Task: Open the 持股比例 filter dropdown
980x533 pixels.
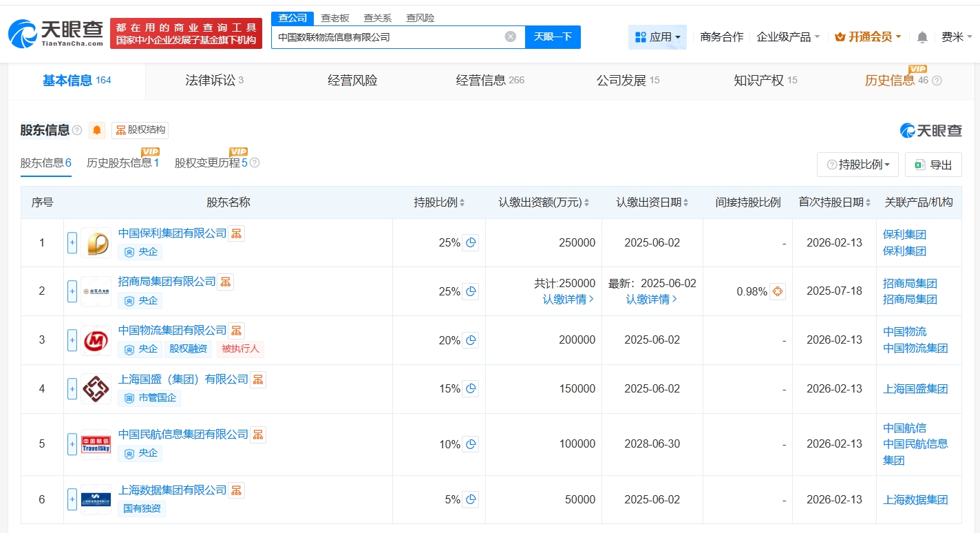Action: click(x=857, y=165)
